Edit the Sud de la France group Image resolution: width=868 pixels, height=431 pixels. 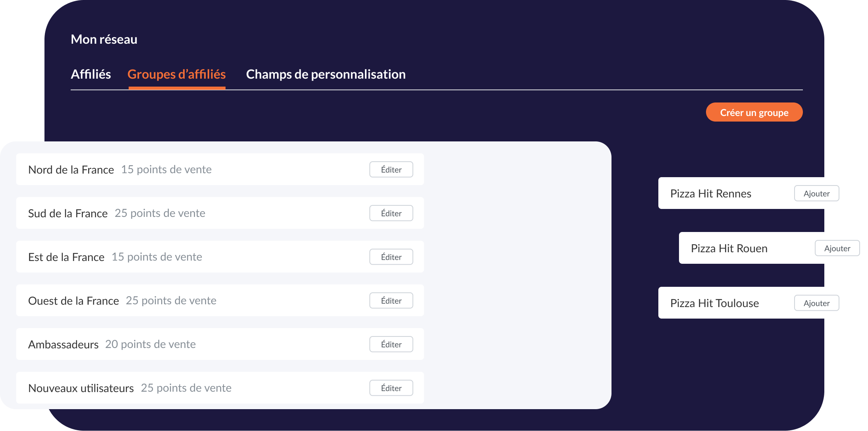[391, 213]
